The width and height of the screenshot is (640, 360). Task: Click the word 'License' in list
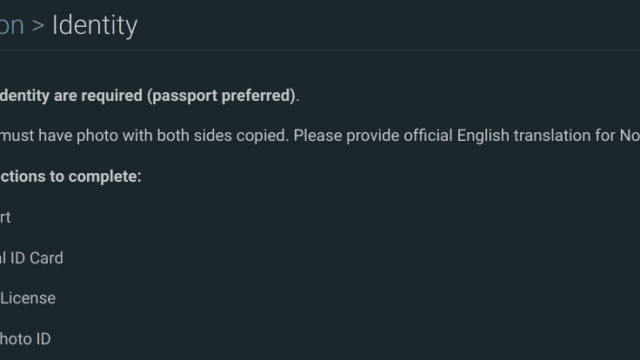[x=28, y=298]
